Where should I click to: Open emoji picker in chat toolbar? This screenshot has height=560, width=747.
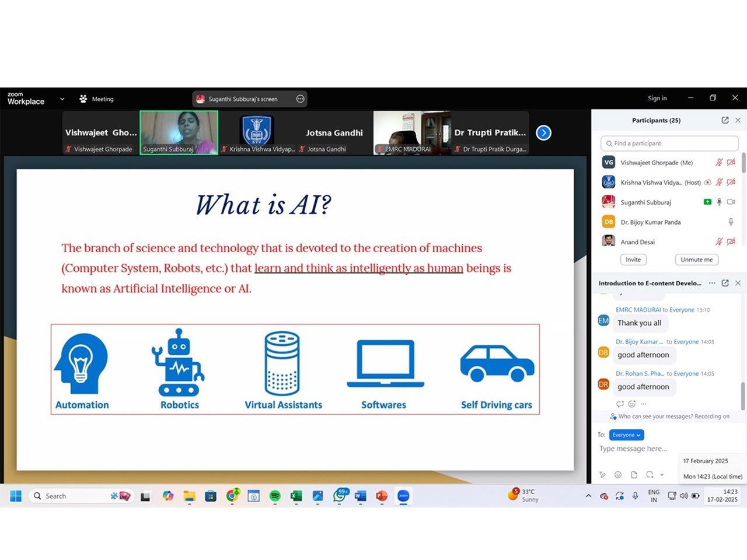point(618,475)
